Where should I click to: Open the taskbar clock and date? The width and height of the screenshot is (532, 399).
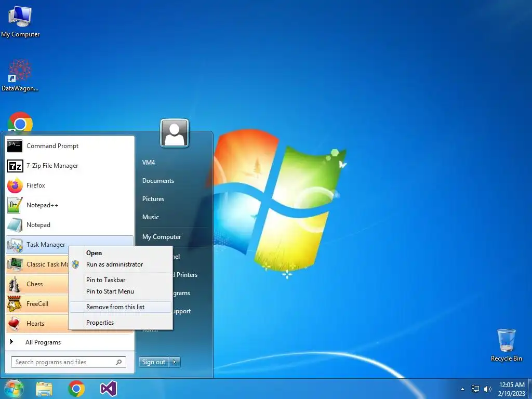[512, 389]
